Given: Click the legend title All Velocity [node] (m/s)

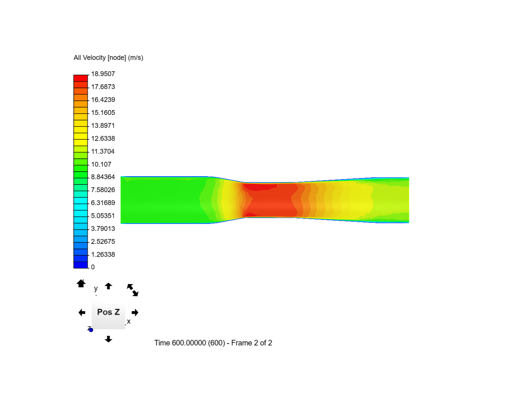Looking at the screenshot, I should [x=108, y=58].
